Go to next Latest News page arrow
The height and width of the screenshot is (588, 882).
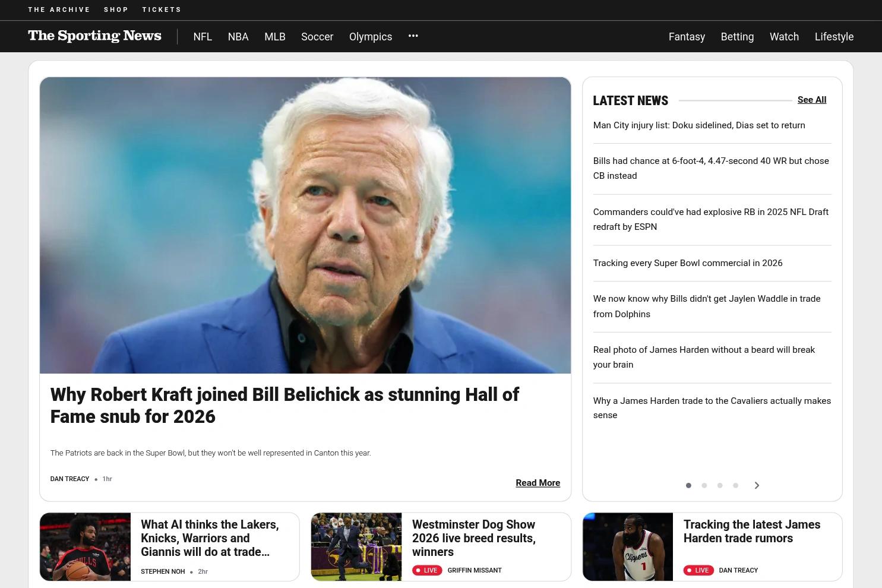coord(757,485)
